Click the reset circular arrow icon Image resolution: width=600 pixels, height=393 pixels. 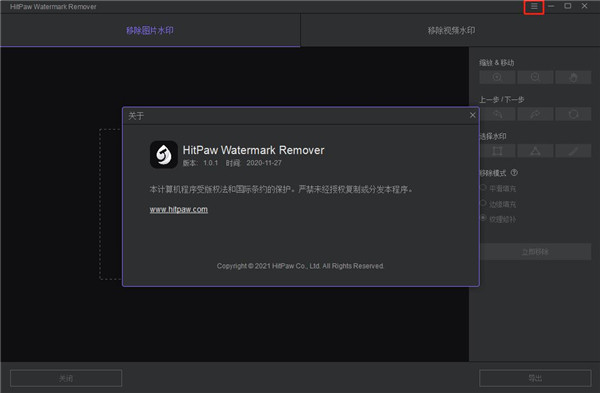coord(573,114)
